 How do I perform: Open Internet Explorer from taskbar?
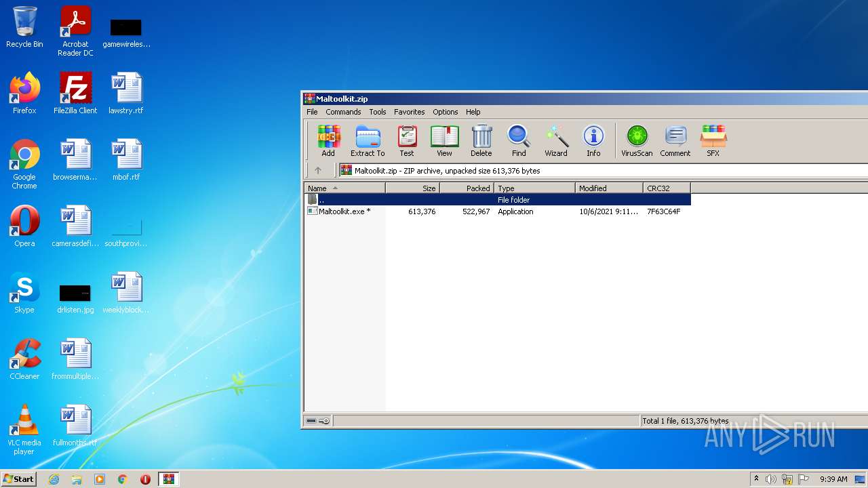pos(54,479)
